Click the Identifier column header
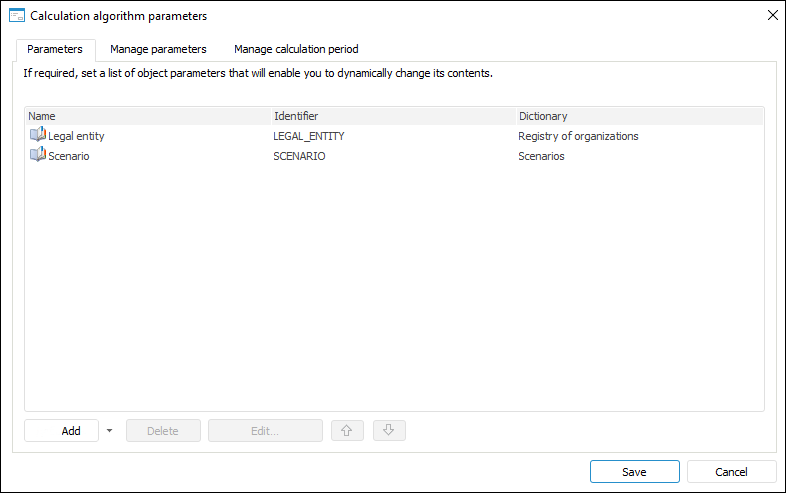786x493 pixels. pyautogui.click(x=392, y=116)
